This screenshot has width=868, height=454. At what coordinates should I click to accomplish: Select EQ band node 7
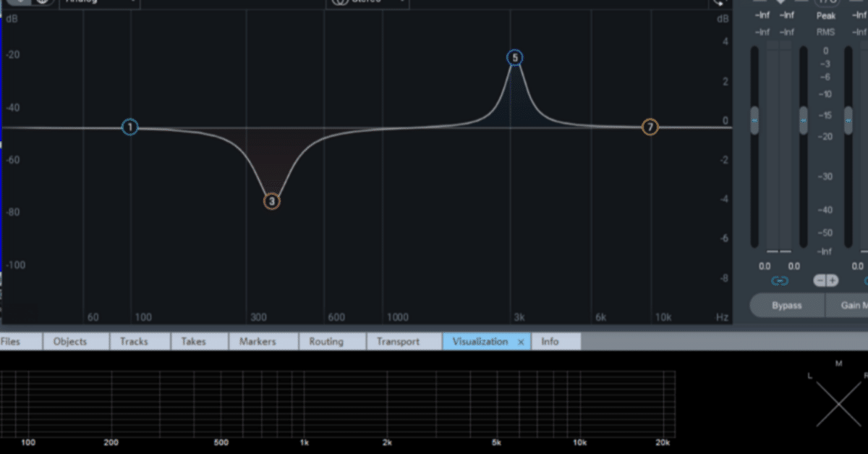(650, 127)
